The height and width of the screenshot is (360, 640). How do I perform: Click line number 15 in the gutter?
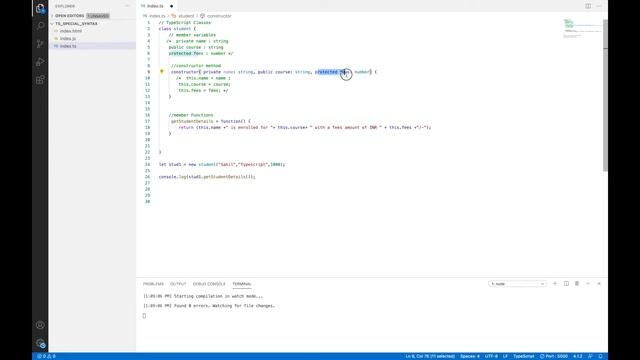147,109
